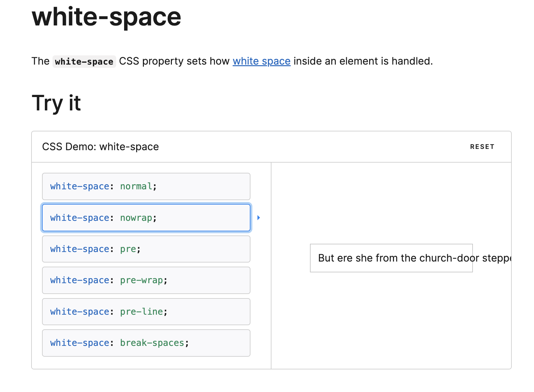Click the Try it section heading
The height and width of the screenshot is (392, 534).
click(x=56, y=102)
